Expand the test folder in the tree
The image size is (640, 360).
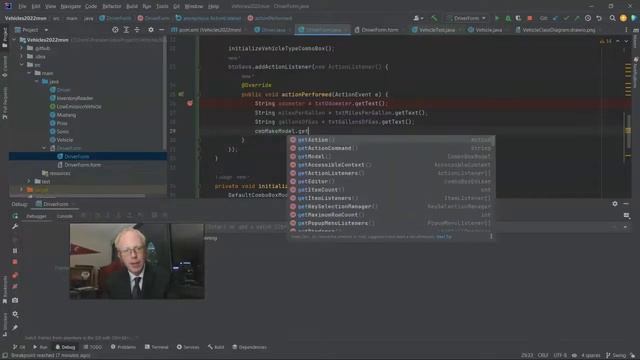[29, 181]
